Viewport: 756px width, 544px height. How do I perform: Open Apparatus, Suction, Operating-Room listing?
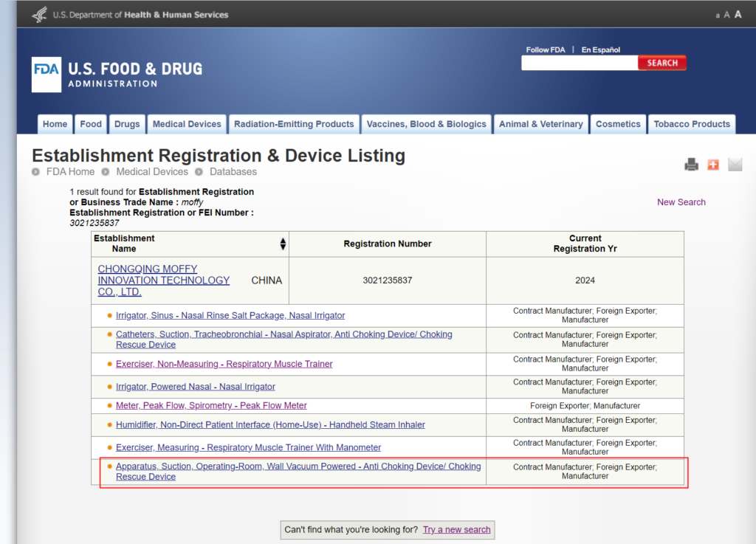click(x=298, y=471)
